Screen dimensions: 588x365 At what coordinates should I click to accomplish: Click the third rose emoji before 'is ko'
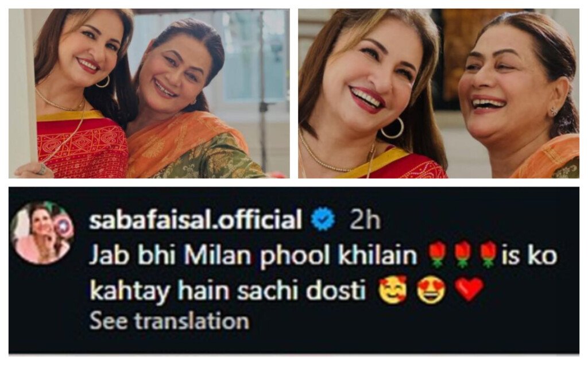coord(488,254)
